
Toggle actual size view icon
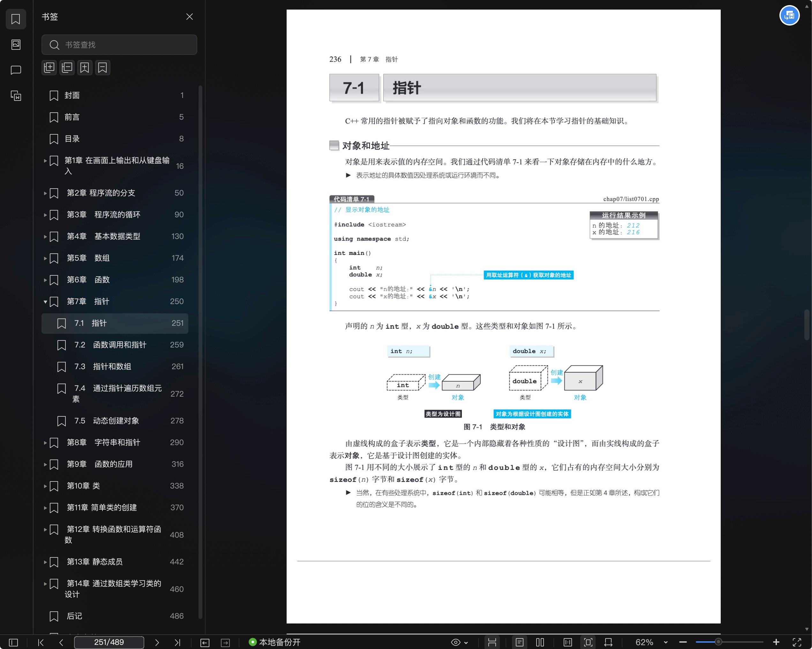[568, 642]
